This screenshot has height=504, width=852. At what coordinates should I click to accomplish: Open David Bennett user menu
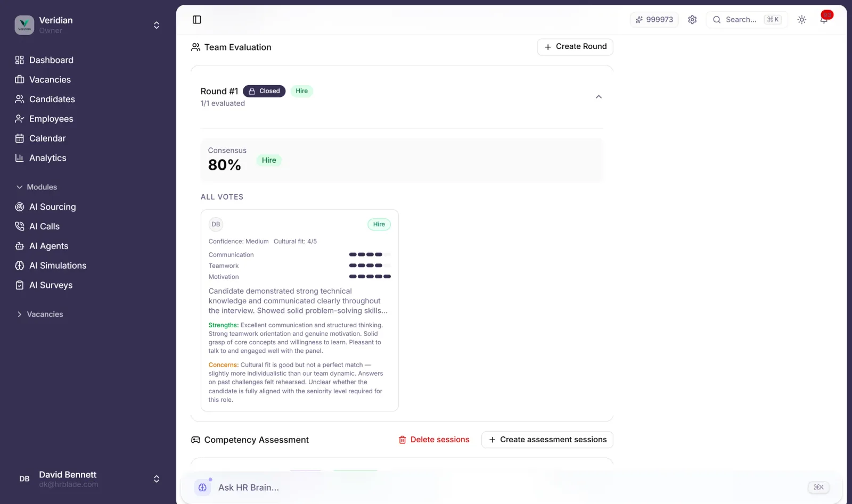(88, 479)
